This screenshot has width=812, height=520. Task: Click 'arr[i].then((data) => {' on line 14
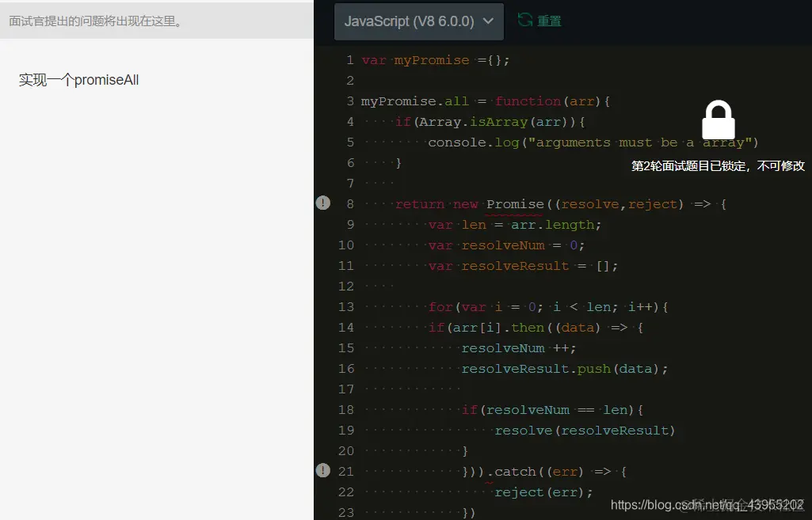pyautogui.click(x=548, y=328)
